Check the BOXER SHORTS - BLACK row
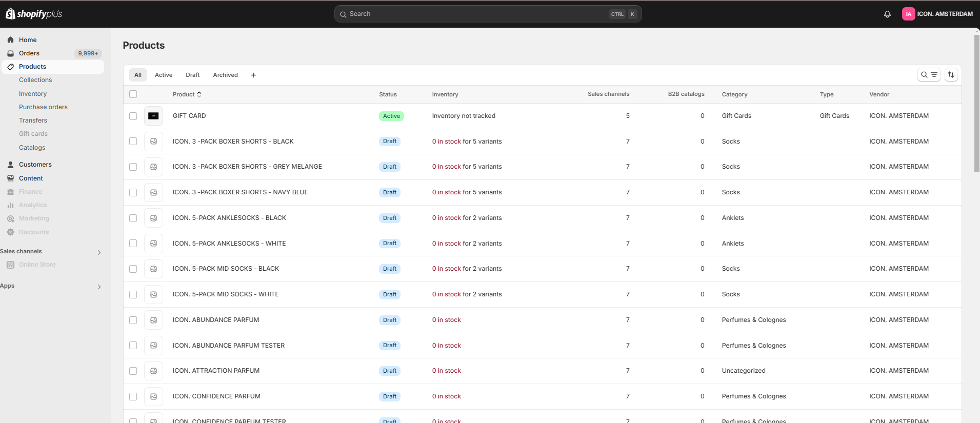This screenshot has height=423, width=980. point(133,142)
